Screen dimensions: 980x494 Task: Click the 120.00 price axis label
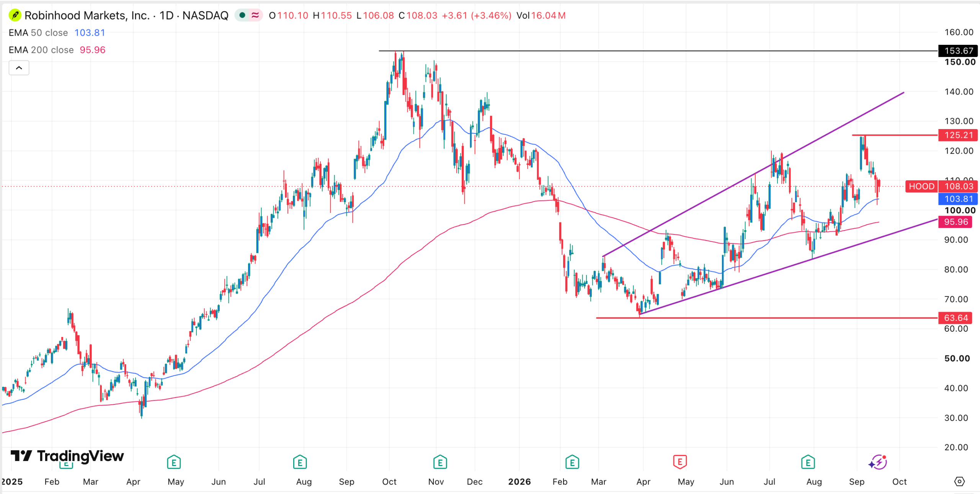959,151
